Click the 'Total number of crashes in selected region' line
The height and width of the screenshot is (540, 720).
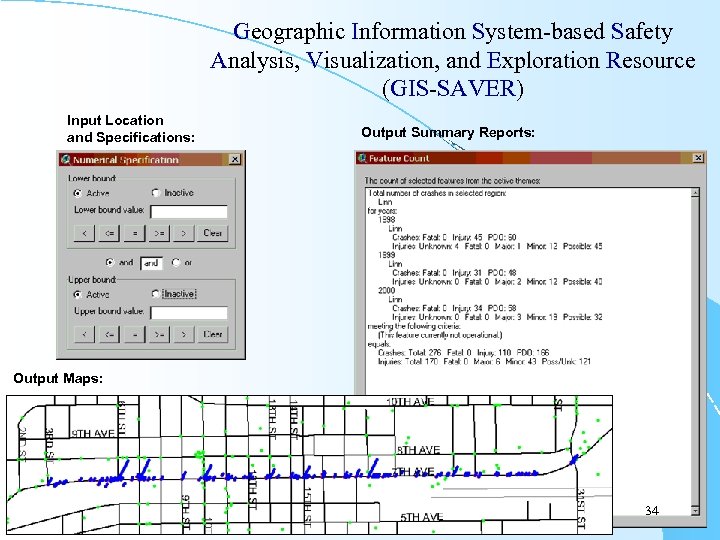point(437,193)
